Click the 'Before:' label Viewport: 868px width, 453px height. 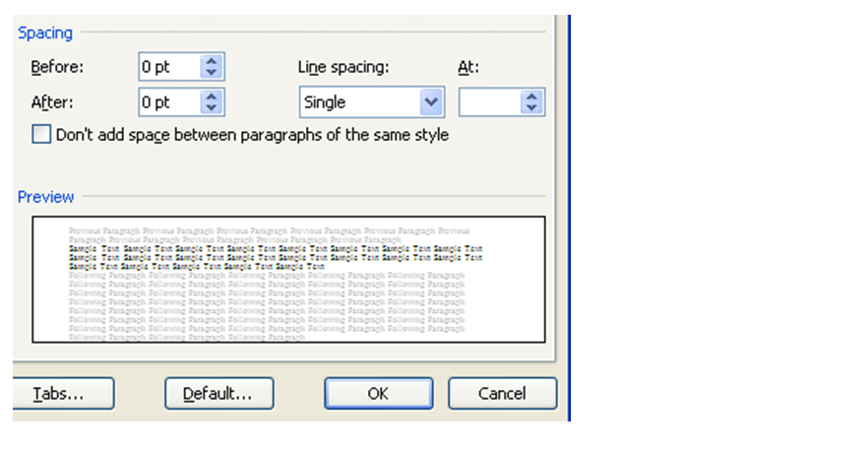[58, 68]
